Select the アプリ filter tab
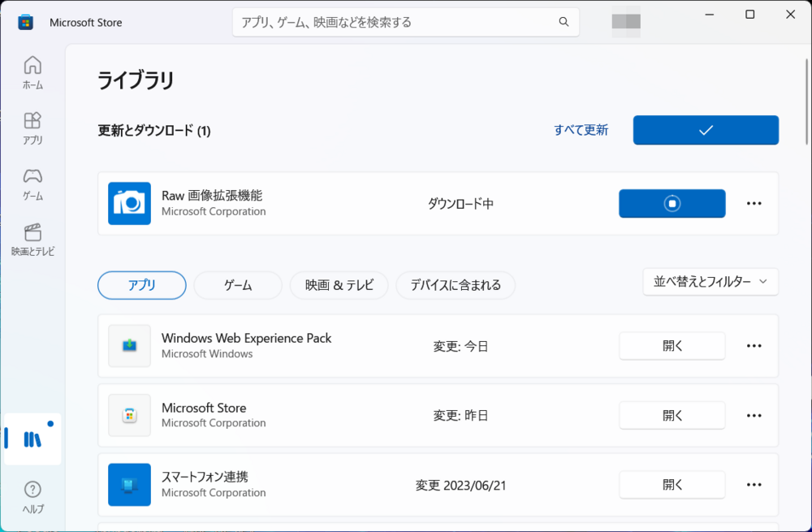Viewport: 812px width, 532px height. 142,285
